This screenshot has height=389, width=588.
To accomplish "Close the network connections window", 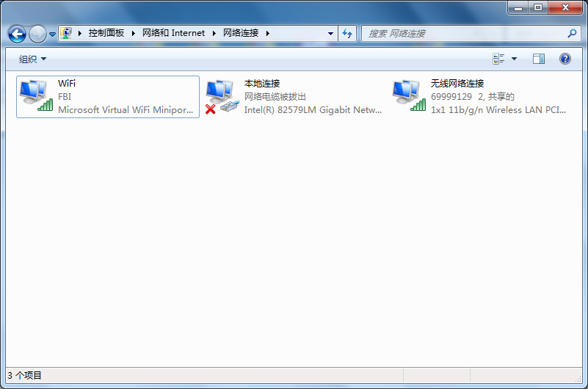I will [x=565, y=7].
